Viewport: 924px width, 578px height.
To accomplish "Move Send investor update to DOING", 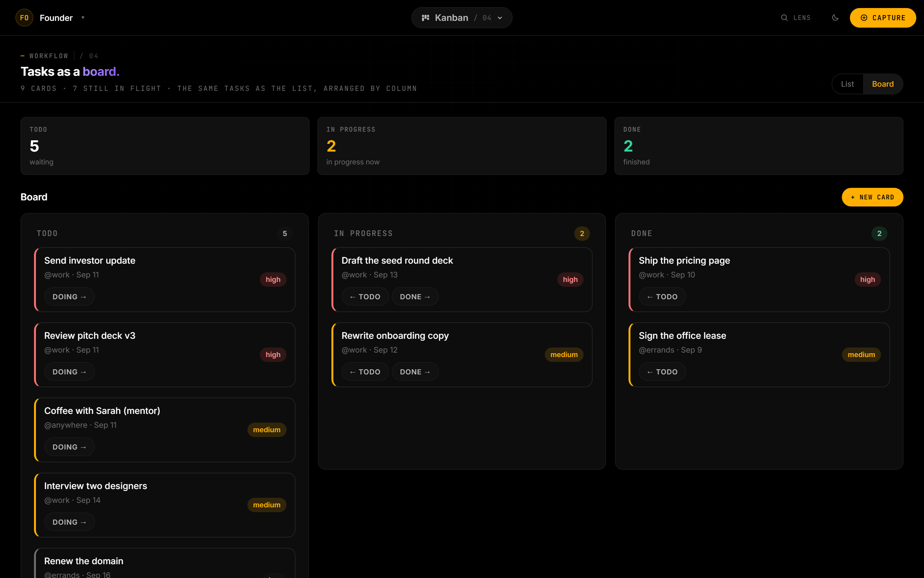I will click(x=69, y=296).
